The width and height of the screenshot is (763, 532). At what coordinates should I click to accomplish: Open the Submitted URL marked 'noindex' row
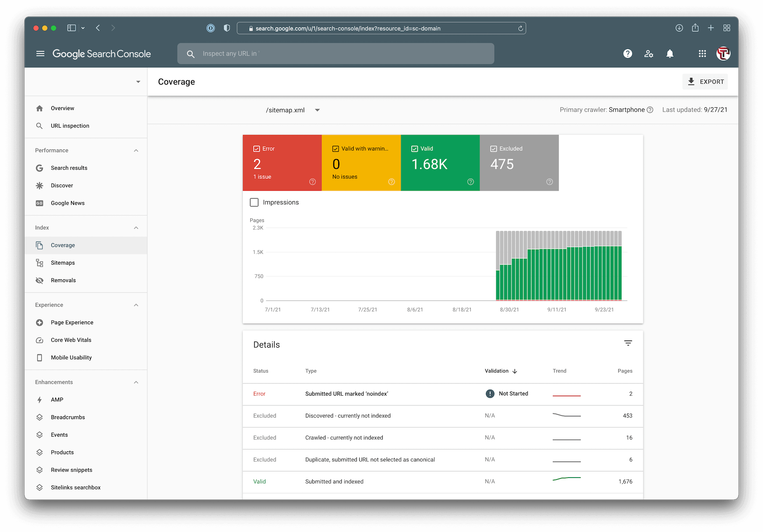tap(347, 394)
